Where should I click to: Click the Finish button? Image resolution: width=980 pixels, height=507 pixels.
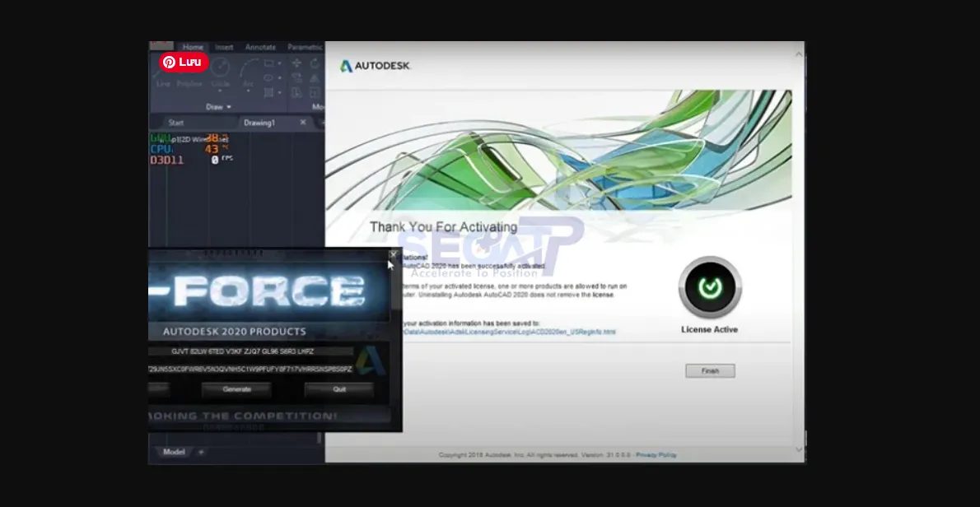click(710, 370)
